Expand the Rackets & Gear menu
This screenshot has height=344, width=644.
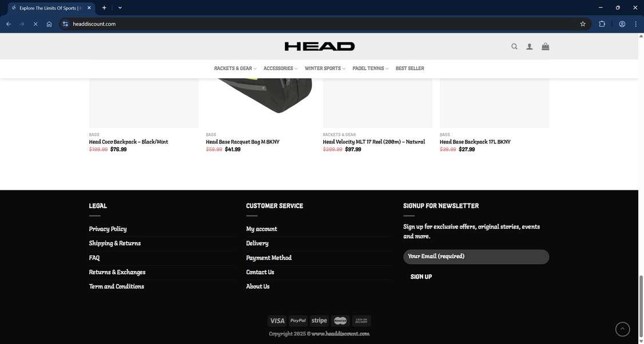coord(235,69)
